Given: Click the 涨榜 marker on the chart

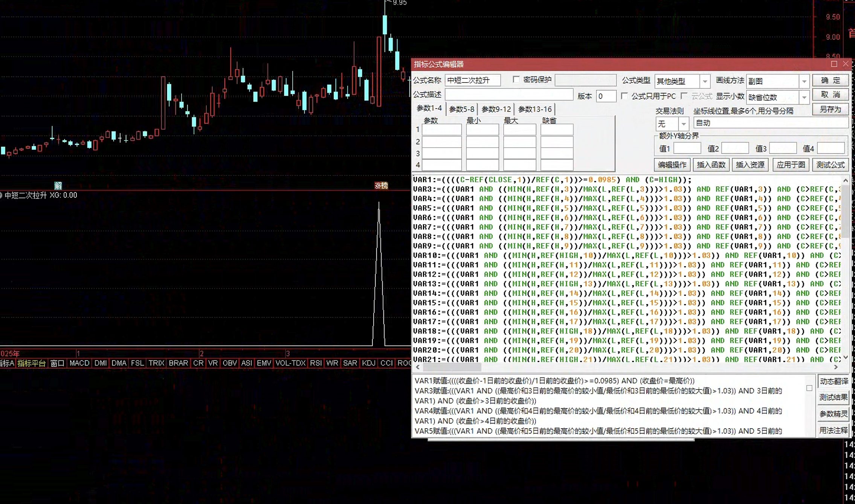Looking at the screenshot, I should tap(381, 185).
